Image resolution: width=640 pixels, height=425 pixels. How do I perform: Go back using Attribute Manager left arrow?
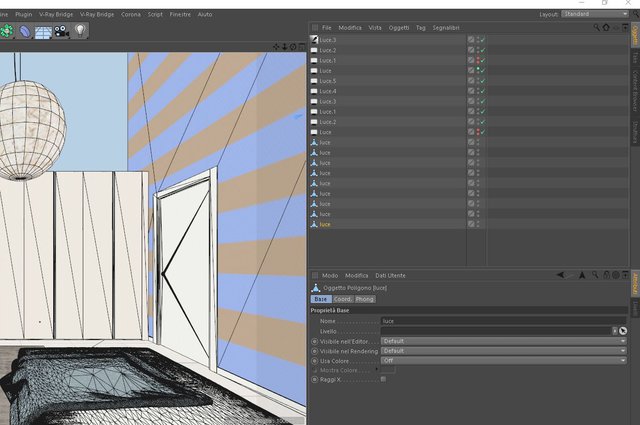point(560,275)
